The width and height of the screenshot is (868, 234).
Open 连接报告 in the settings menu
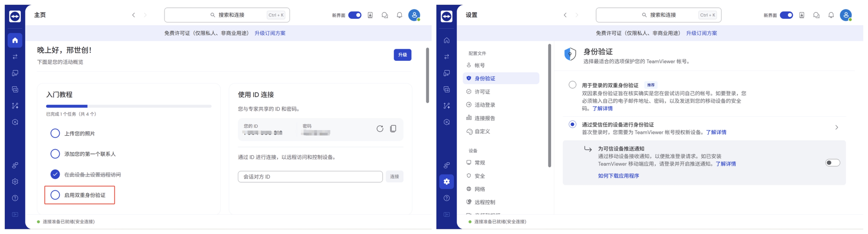501,118
